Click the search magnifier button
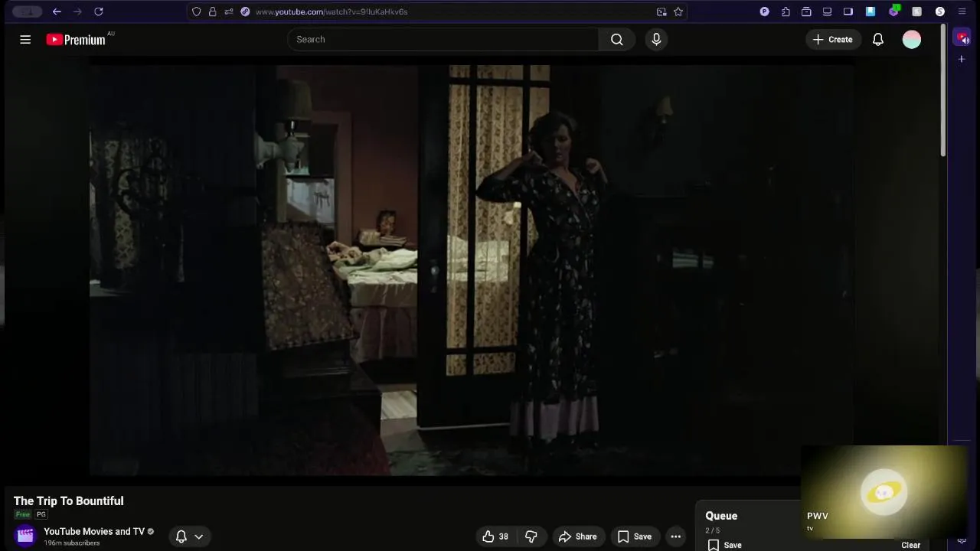This screenshot has height=551, width=980. tap(617, 40)
